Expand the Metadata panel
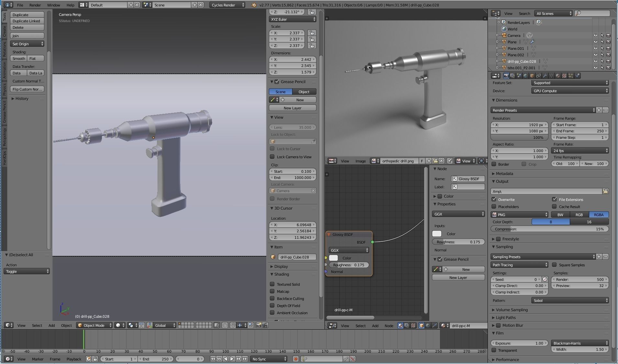This screenshot has width=618, height=364. [504, 173]
